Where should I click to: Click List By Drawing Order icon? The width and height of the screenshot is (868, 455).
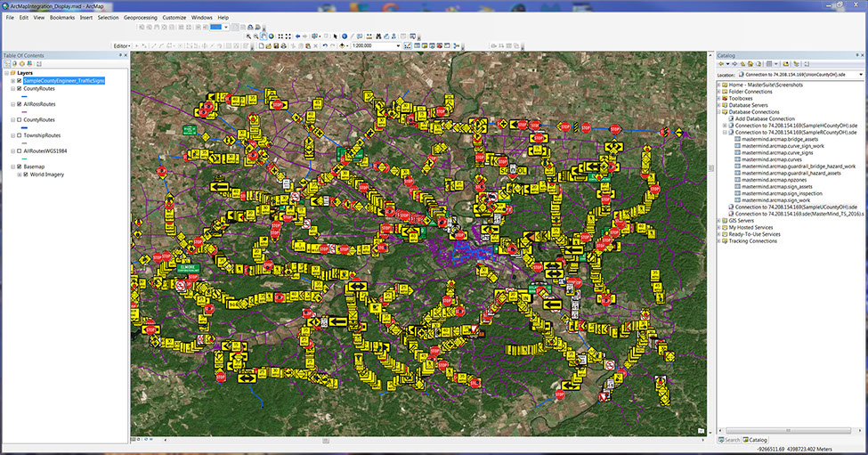8,63
